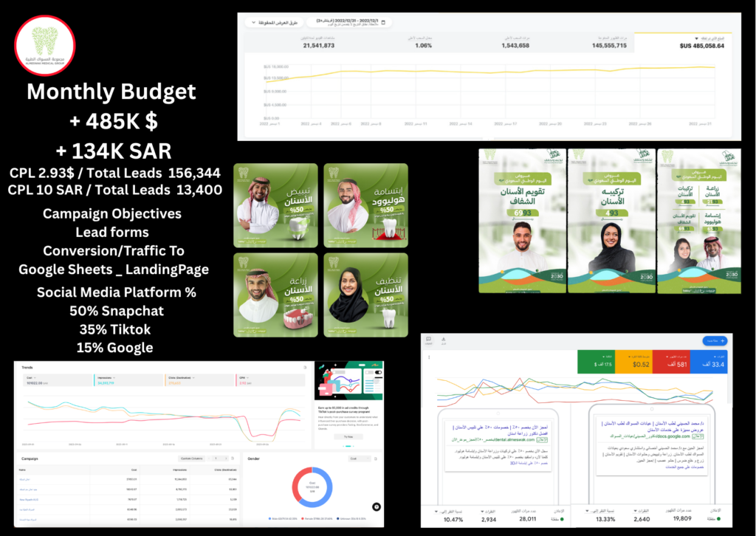Screen dimensions: 756x536
Task: Open three-dot menu beside Google Ads chart
Action: tap(428, 357)
